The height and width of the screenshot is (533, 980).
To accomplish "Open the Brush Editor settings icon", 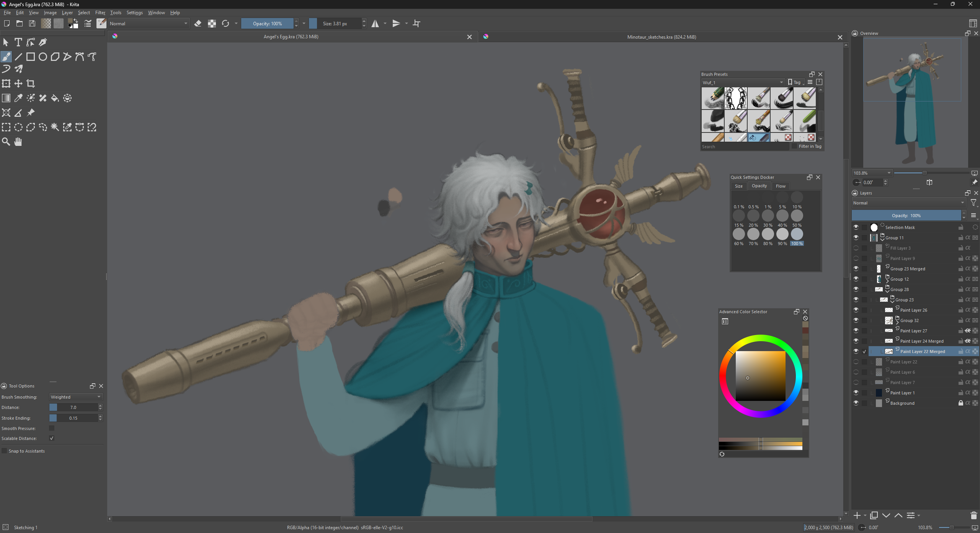I will pos(88,24).
